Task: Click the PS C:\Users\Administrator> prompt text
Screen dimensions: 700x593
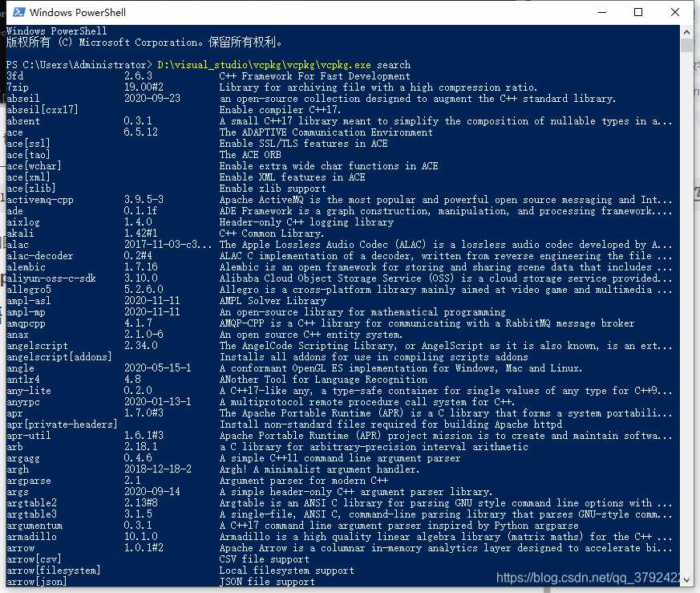Action: tap(79, 65)
